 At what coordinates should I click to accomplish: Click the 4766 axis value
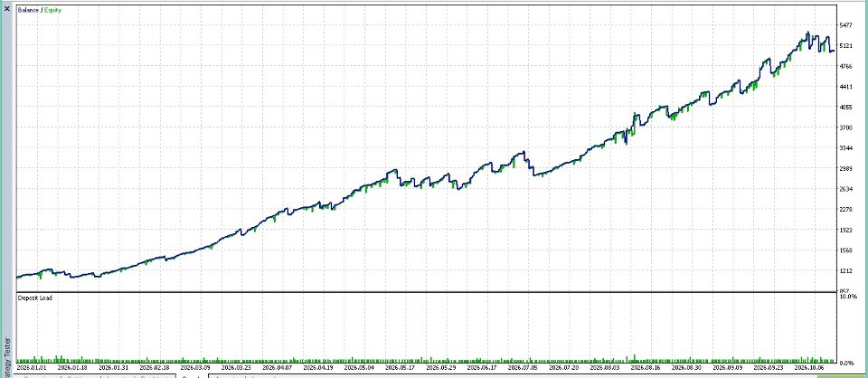pos(846,66)
